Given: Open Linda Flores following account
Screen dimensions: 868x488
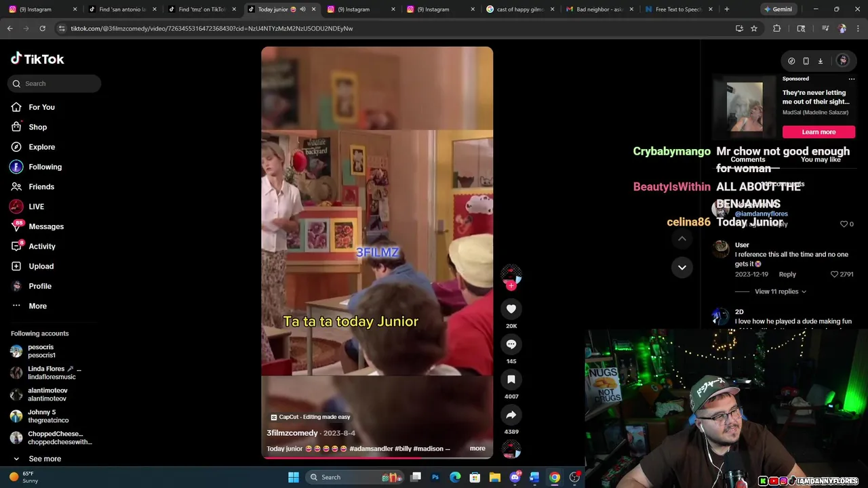Looking at the screenshot, I should [x=47, y=373].
